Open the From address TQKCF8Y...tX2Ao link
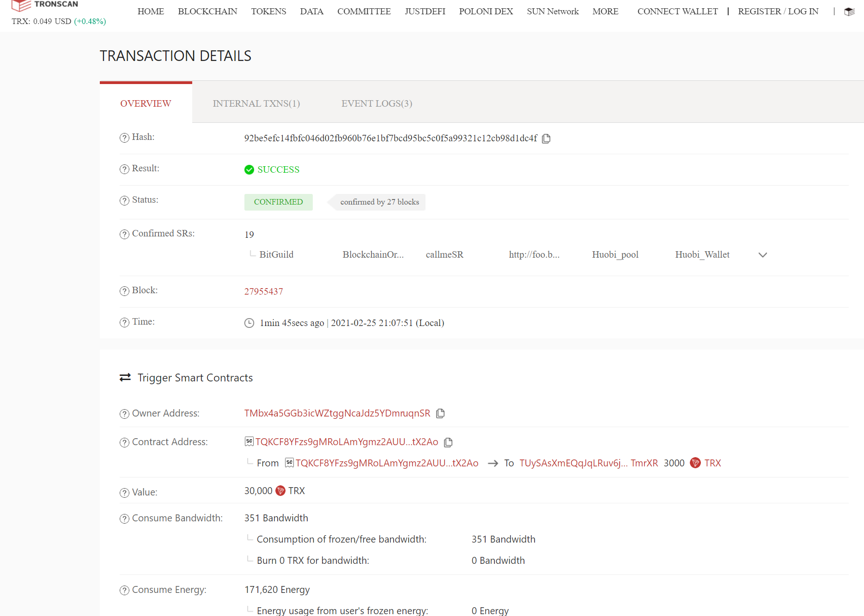This screenshot has height=616, width=864. 387,463
